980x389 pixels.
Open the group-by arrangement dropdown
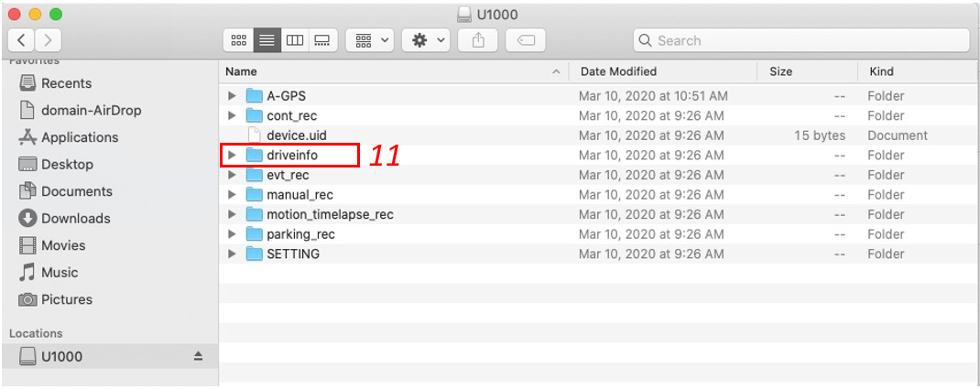[370, 40]
